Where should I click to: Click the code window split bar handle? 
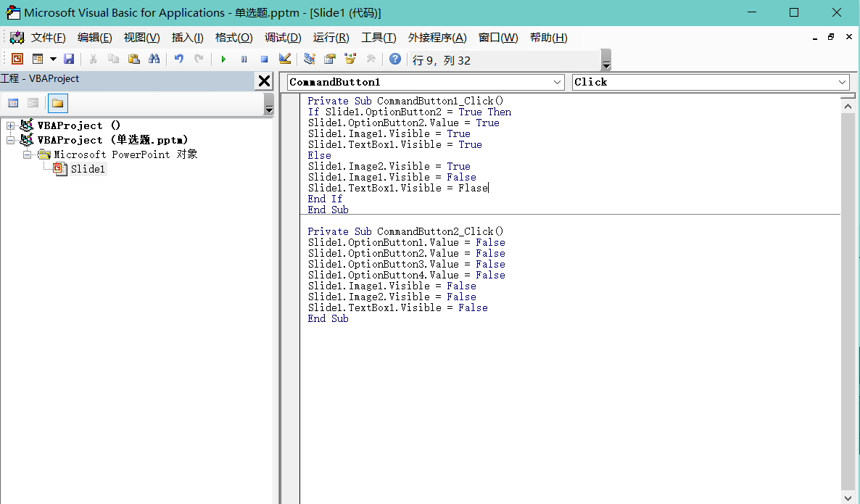click(x=848, y=96)
